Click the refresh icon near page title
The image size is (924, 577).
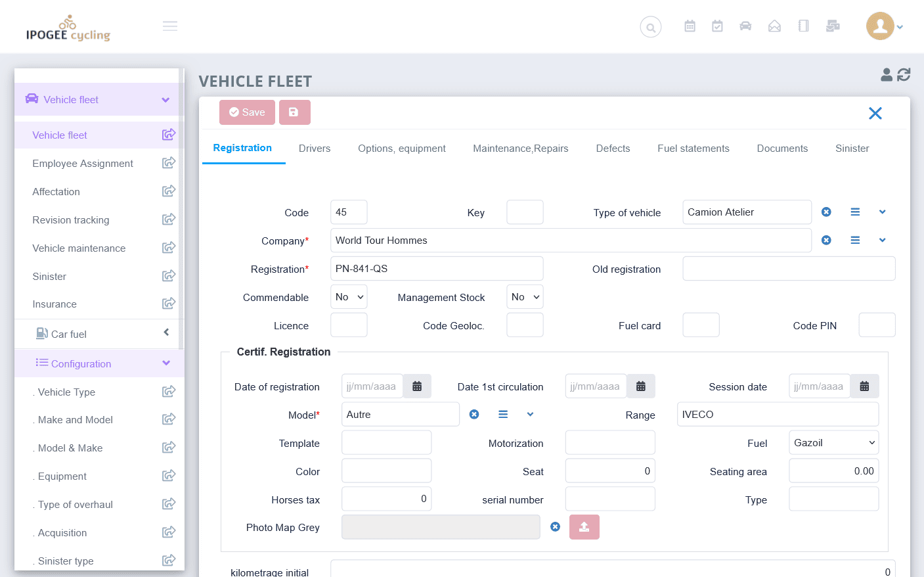point(904,75)
